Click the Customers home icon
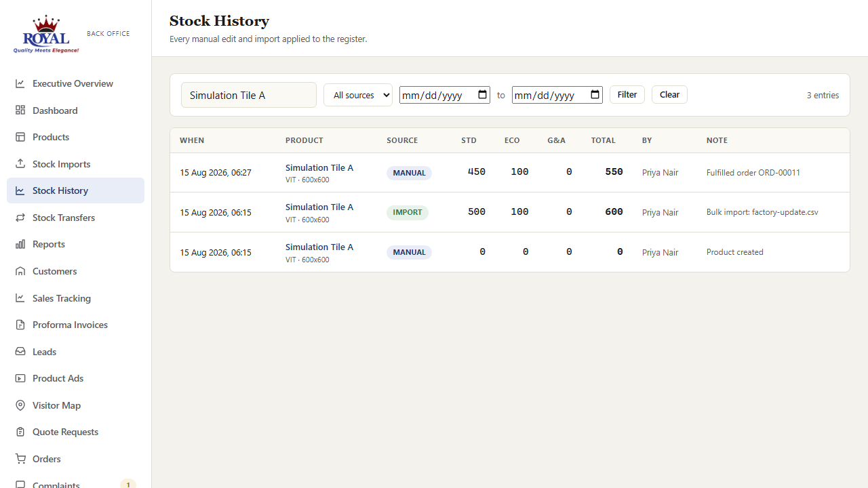 [x=20, y=271]
